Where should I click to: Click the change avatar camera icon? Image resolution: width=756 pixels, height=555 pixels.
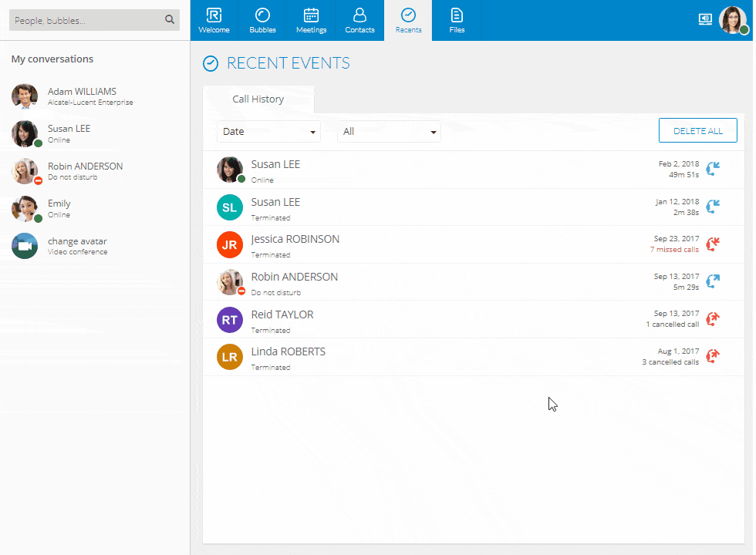point(25,246)
